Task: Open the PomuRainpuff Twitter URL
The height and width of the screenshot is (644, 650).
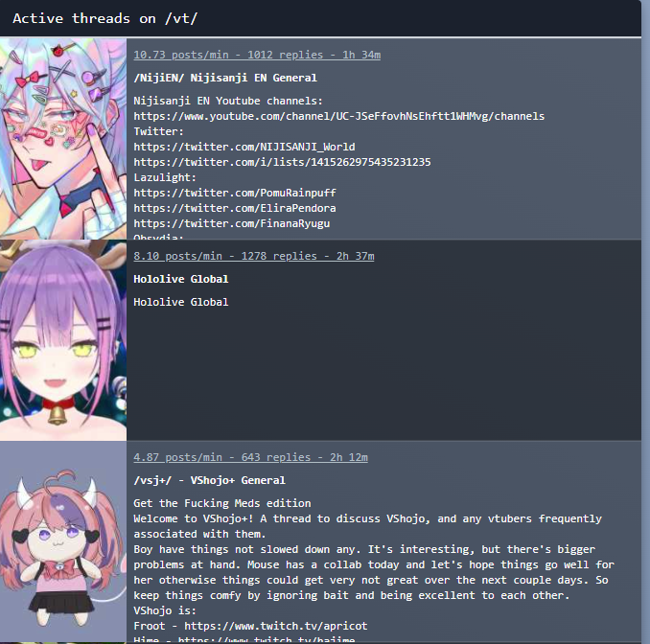Action: (x=235, y=194)
